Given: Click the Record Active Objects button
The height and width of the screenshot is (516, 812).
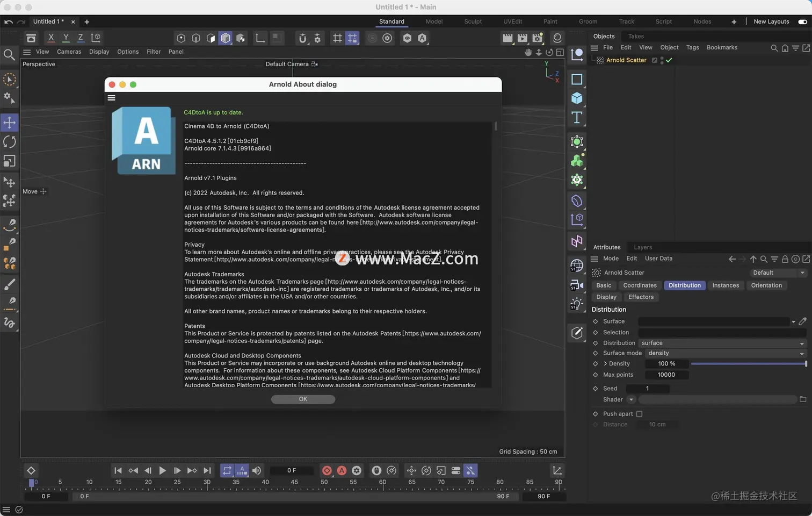Looking at the screenshot, I should coord(327,470).
